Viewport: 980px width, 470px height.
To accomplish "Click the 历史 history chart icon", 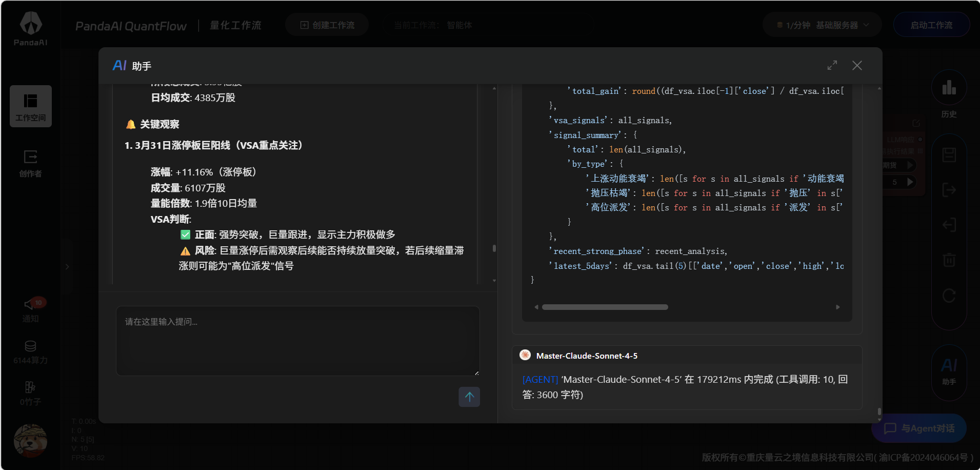I will point(949,88).
